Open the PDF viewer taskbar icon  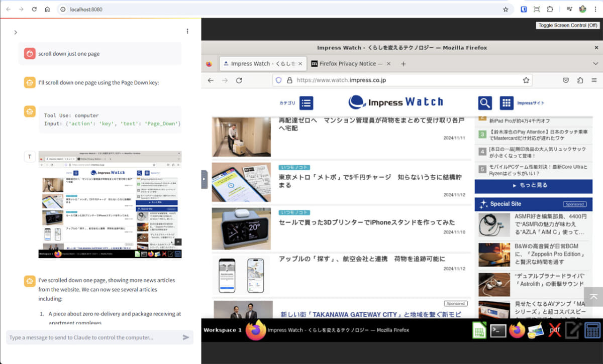555,330
